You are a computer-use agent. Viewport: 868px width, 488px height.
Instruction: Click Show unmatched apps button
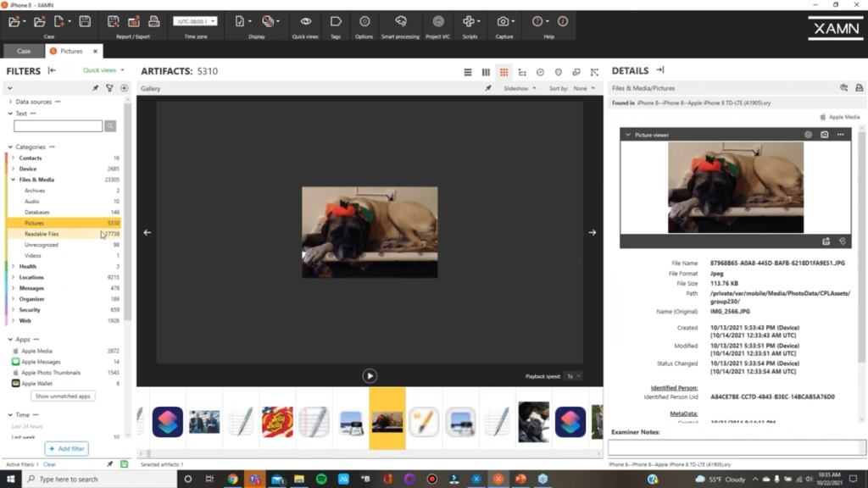[x=63, y=396]
